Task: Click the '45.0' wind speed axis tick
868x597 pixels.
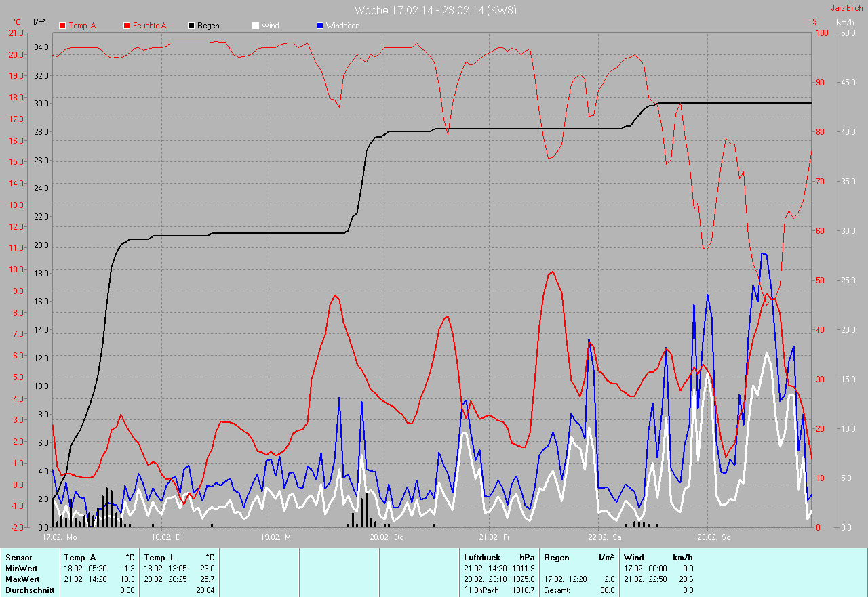Action: click(x=848, y=83)
